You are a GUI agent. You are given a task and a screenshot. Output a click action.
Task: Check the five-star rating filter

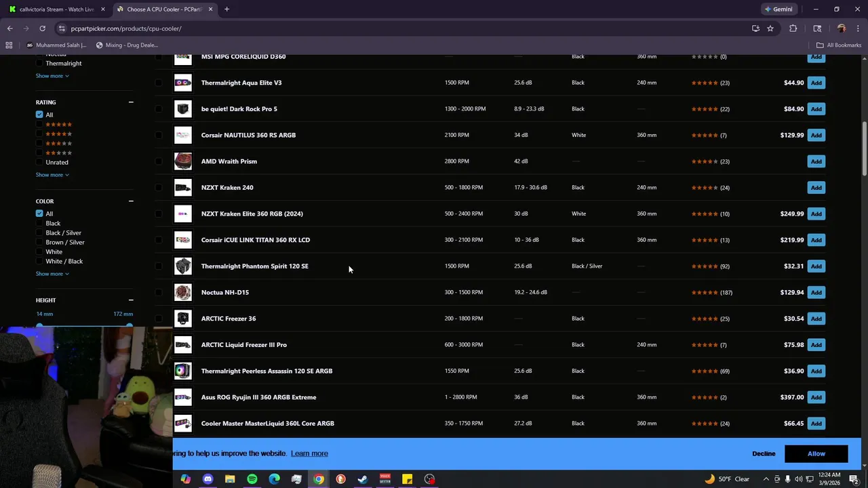coord(39,125)
